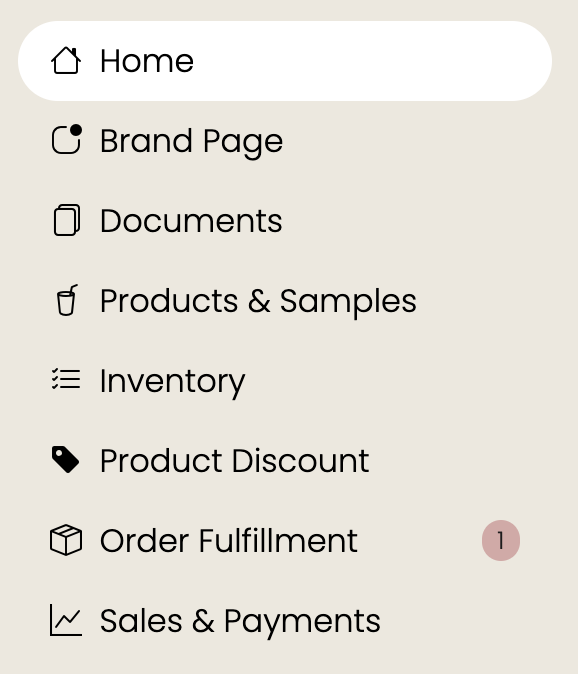Click the Inventory checklist icon
Image resolution: width=578 pixels, height=674 pixels.
coord(66,379)
